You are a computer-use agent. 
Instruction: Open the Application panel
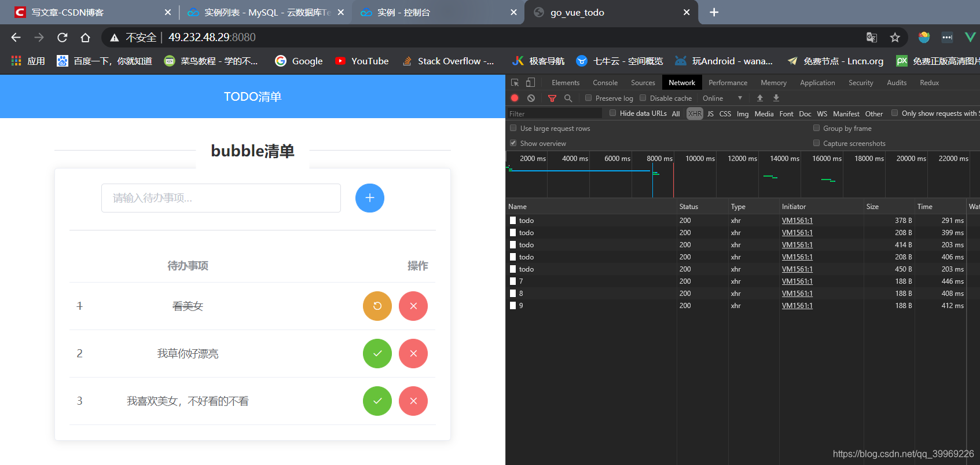[x=817, y=83]
